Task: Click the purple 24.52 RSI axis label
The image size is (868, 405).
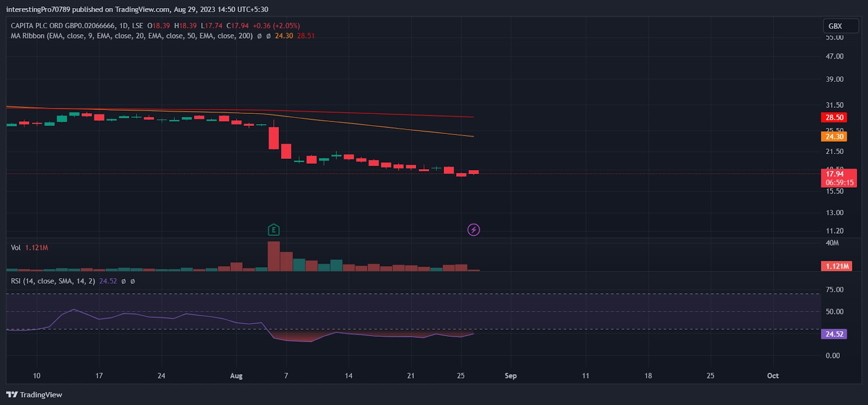Action: coord(834,334)
